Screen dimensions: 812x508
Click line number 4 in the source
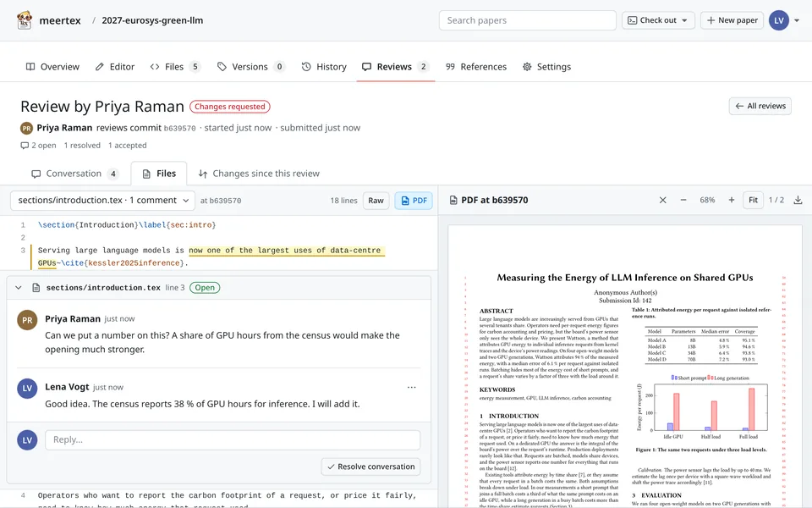(x=23, y=495)
